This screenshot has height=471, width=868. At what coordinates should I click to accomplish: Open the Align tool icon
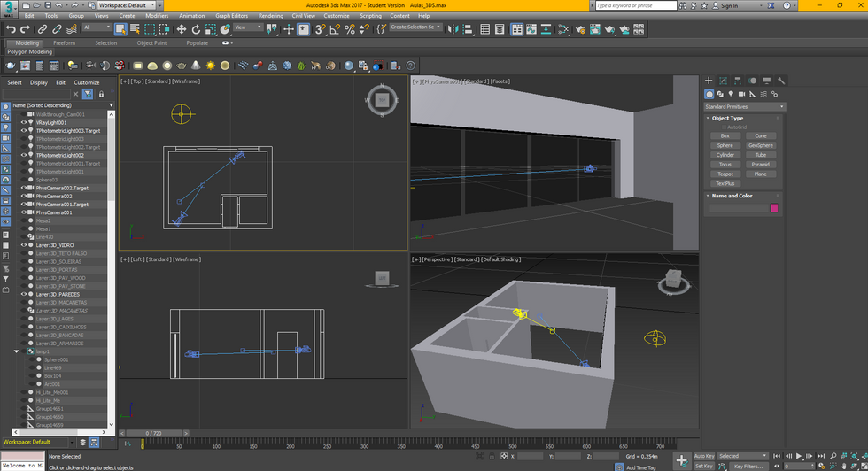468,29
